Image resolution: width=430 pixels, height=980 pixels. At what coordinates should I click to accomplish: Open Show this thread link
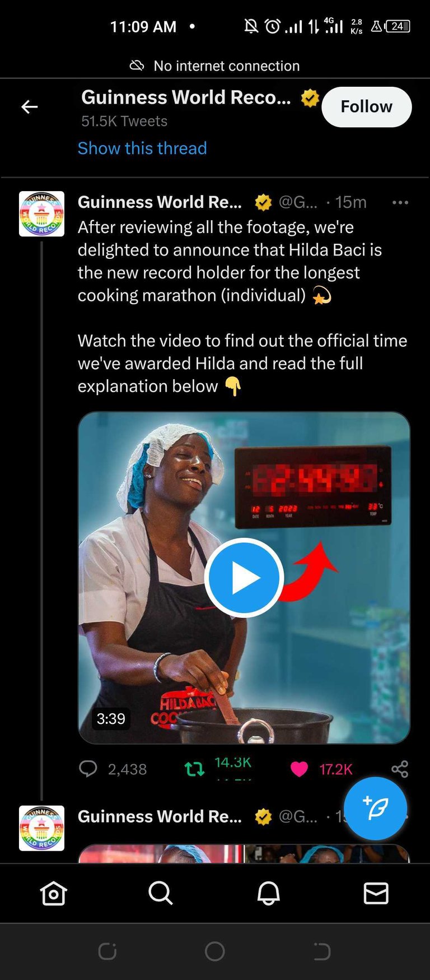coord(142,148)
